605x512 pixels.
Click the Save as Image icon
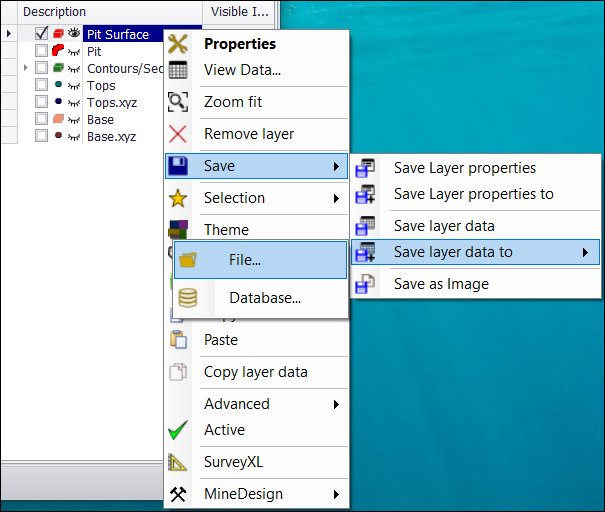click(x=366, y=284)
